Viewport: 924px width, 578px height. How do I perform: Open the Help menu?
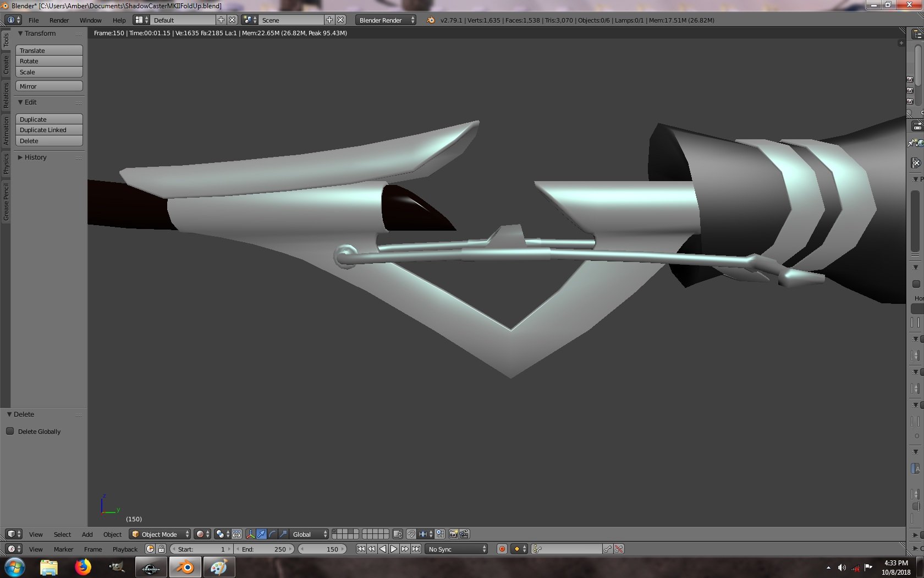click(119, 20)
